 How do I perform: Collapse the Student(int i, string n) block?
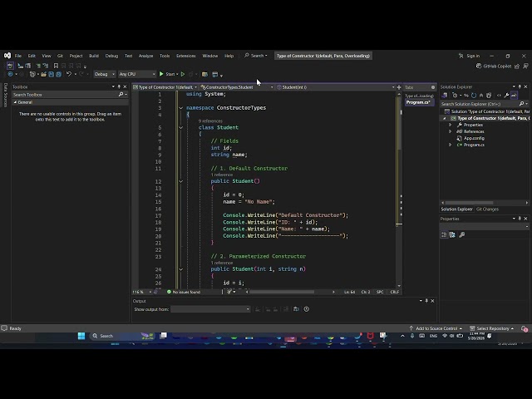[x=181, y=269]
